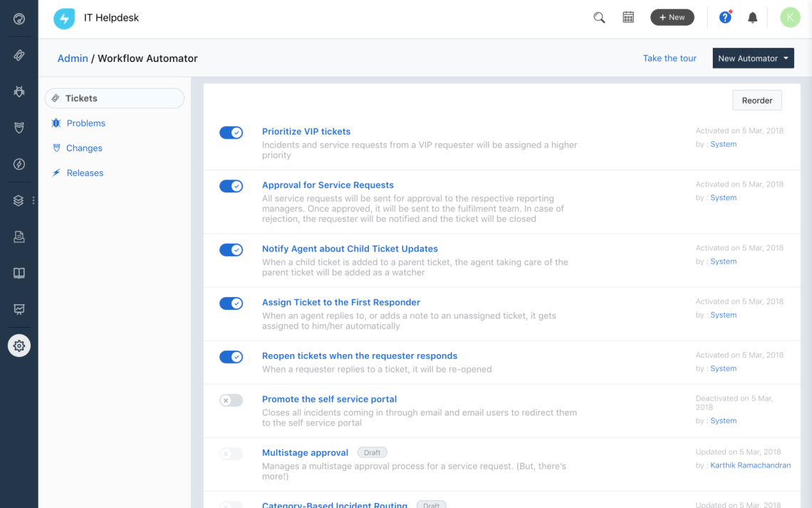Image resolution: width=812 pixels, height=508 pixels.
Task: Open the problems bug icon in sidebar
Action: [19, 91]
